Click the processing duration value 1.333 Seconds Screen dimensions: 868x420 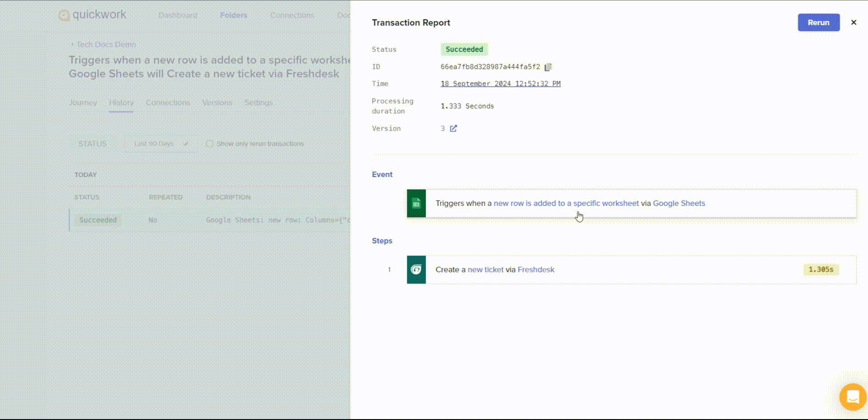point(467,106)
